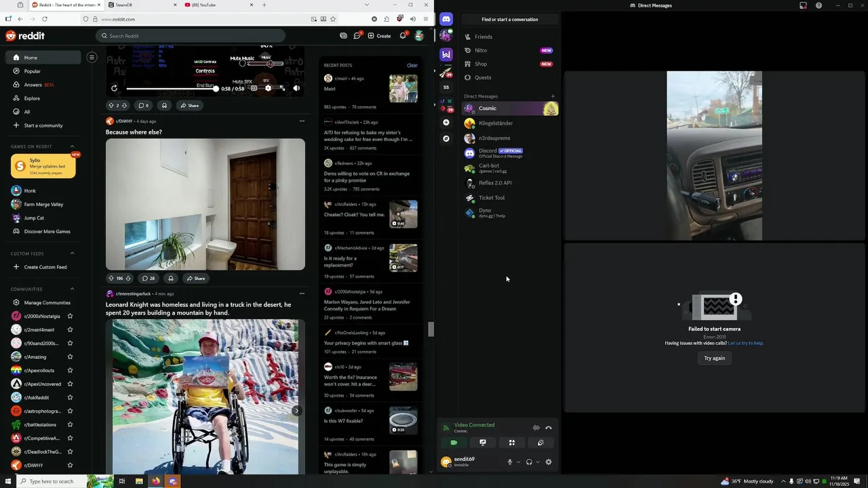Switch to the YouTube browser tab
The height and width of the screenshot is (488, 868).
pos(218,5)
